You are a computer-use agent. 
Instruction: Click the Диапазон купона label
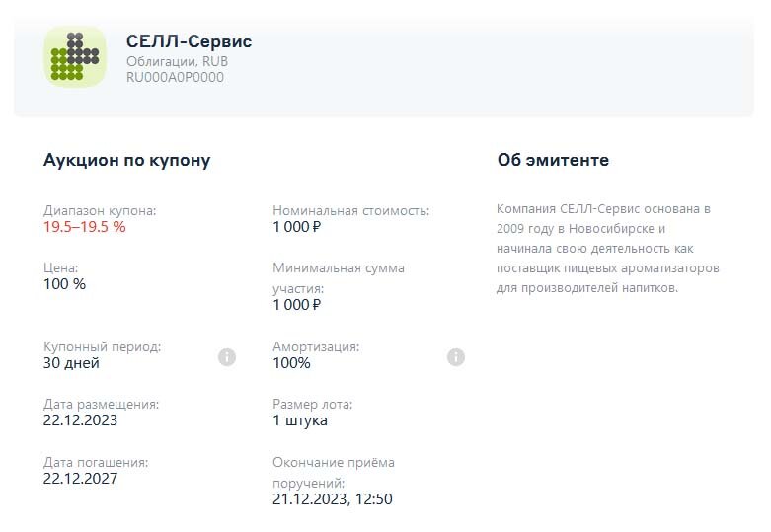pos(100,210)
